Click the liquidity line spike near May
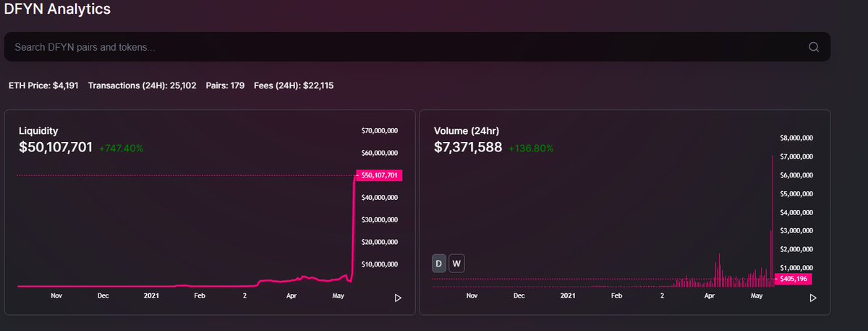The height and width of the screenshot is (331, 868). (353, 228)
